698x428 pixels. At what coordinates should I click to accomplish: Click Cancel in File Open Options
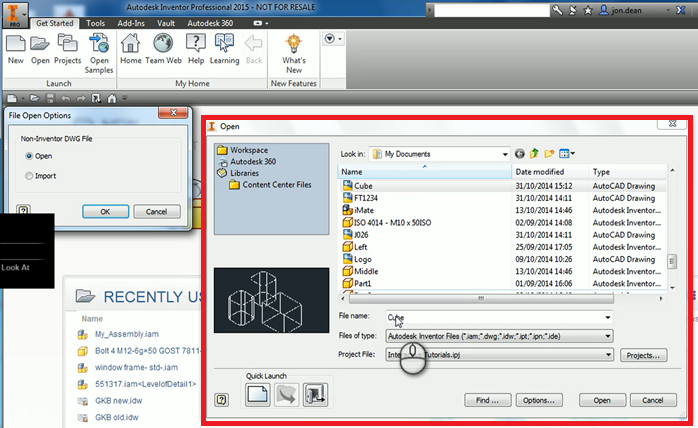157,212
